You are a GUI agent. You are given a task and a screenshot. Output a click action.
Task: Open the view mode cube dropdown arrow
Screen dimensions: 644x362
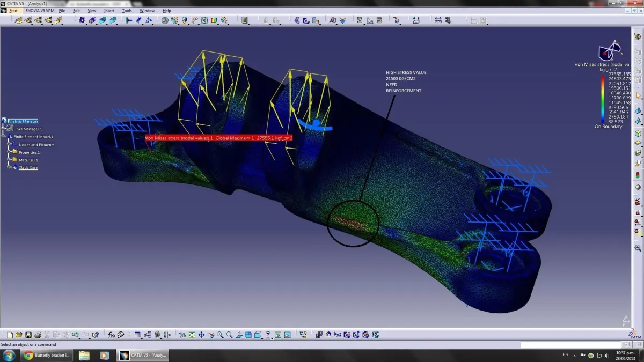tap(262, 338)
